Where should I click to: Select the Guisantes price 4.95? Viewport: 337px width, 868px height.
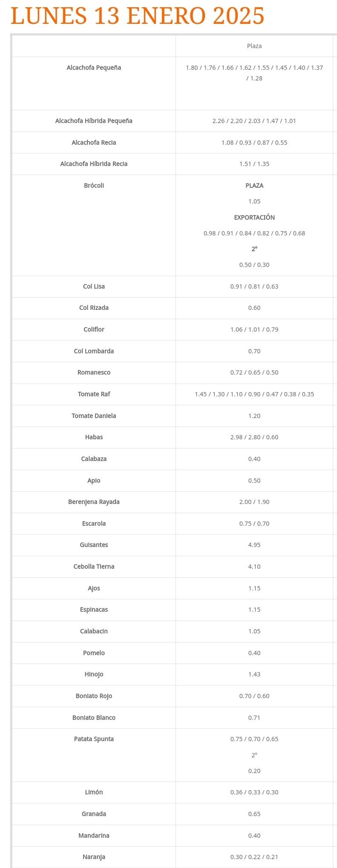(x=254, y=545)
